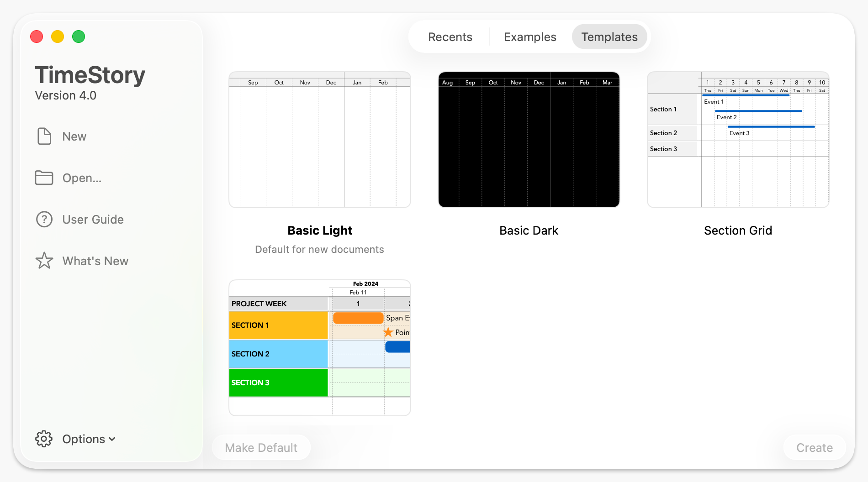This screenshot has height=482, width=868.
Task: Open a new document via the New link
Action: 74,136
